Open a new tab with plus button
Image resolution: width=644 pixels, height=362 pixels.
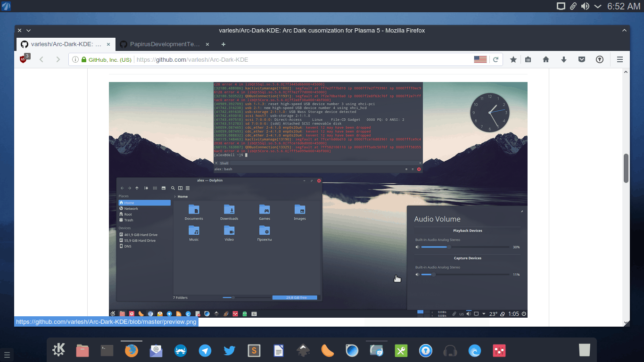coord(223,44)
